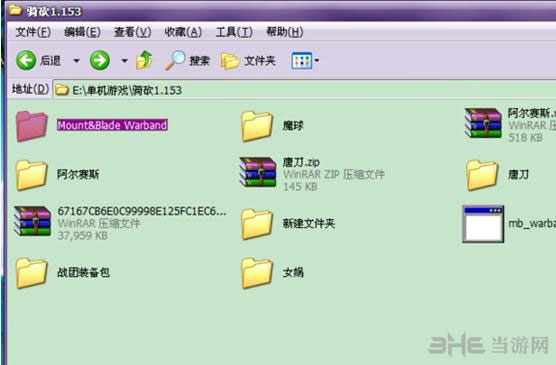Select the Mount&Blade Warband folder icon
This screenshot has width=556, height=365.
tap(32, 126)
